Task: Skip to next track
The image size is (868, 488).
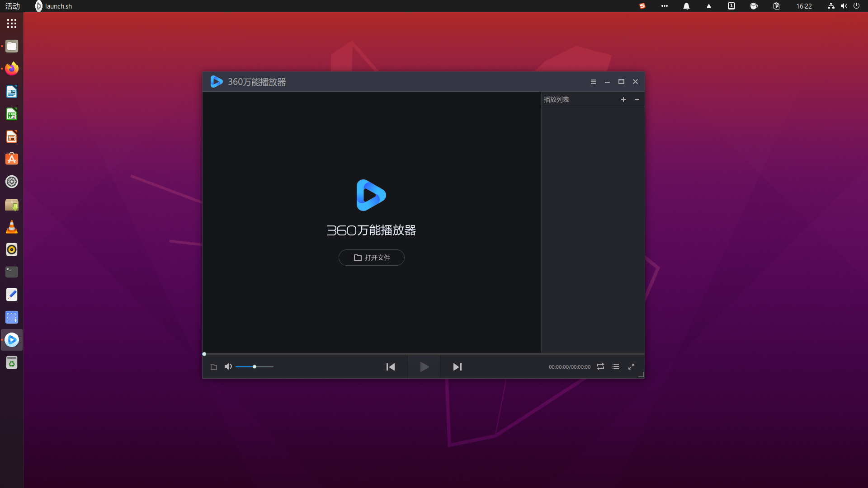Action: pos(458,367)
